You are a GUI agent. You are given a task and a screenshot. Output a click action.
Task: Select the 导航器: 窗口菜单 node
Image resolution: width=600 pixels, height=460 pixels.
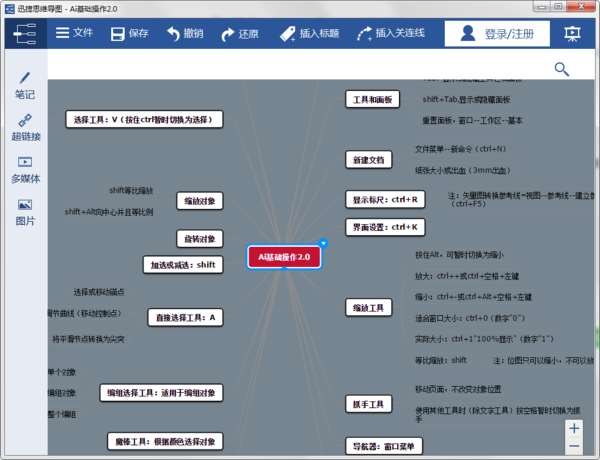384,446
